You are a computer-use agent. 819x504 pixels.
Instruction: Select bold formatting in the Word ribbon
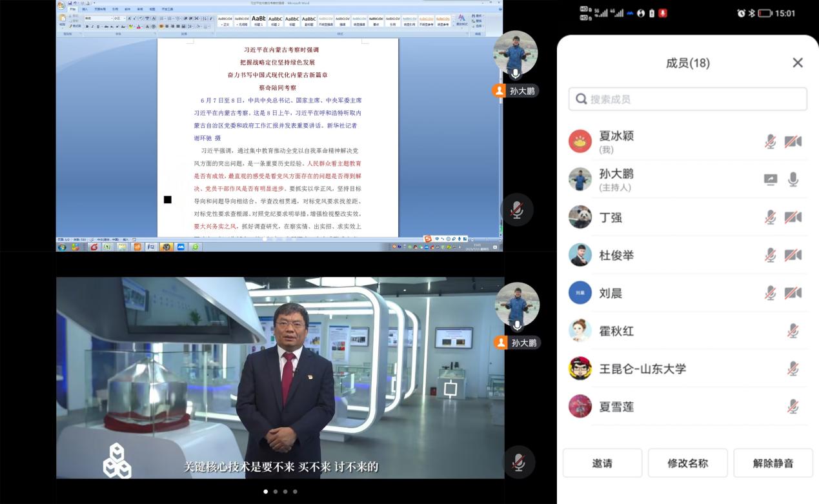(87, 26)
